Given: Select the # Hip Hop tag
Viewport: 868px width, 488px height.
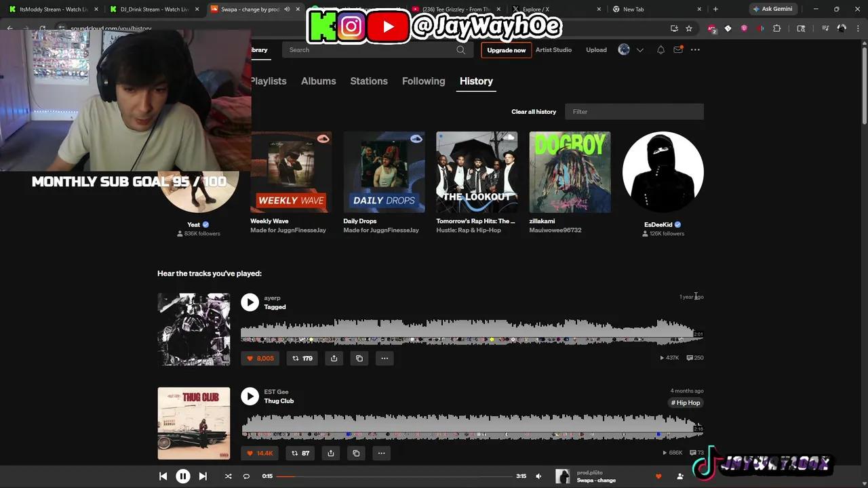Looking at the screenshot, I should coord(686,403).
